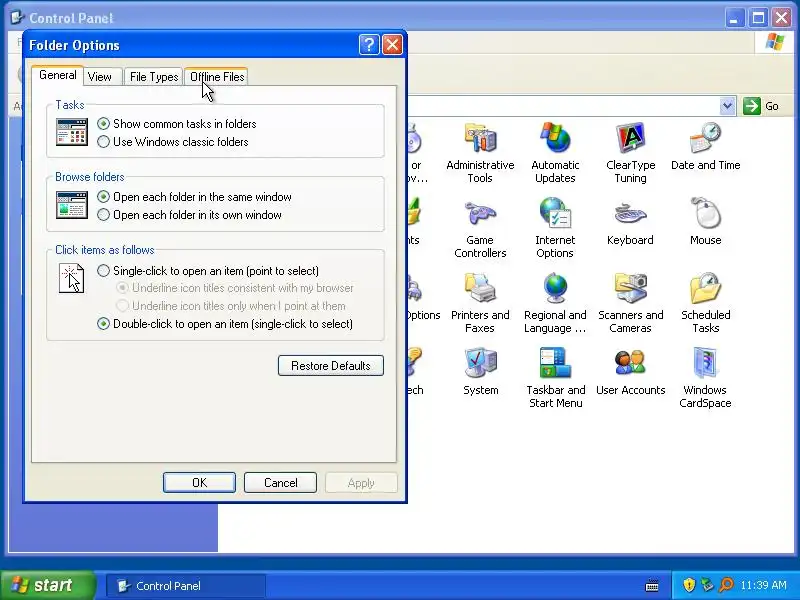Switch to the File Types tab
The image size is (800, 600).
[154, 77]
